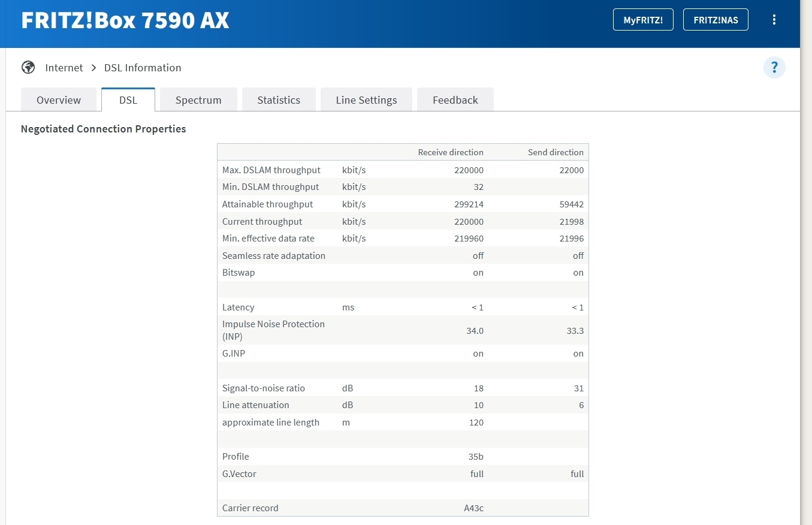
Task: Select the G.INP label
Action: point(234,354)
